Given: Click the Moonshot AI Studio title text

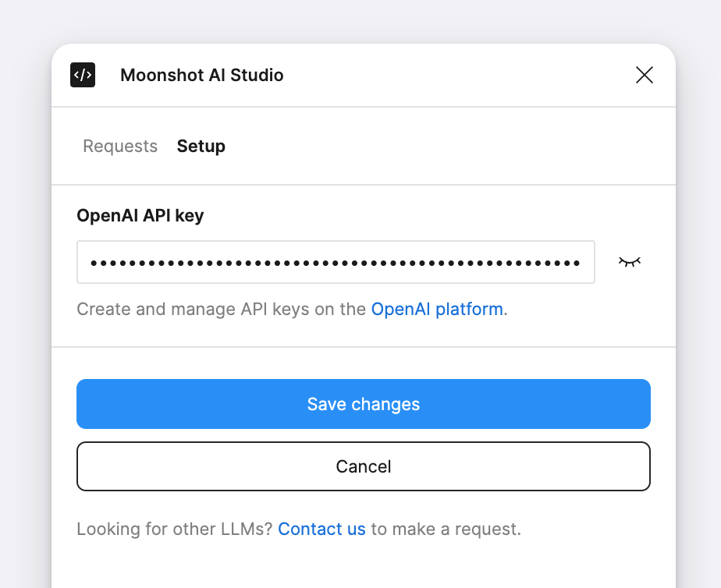Looking at the screenshot, I should (202, 75).
